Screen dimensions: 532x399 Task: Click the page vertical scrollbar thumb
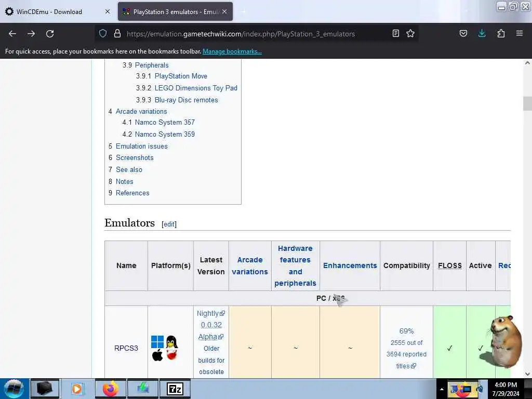coord(527,103)
